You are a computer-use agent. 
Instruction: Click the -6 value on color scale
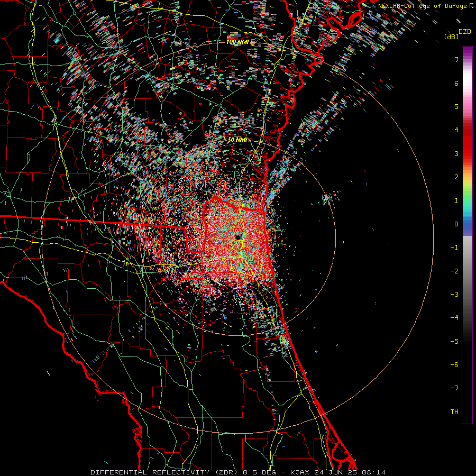(454, 364)
